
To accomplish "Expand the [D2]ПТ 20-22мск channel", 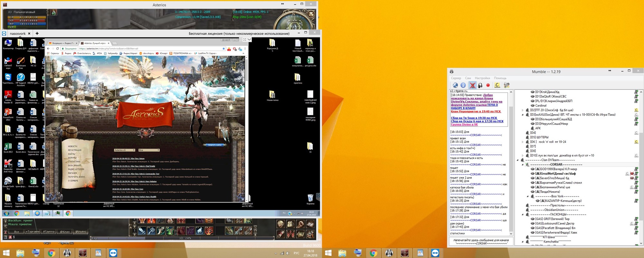I will point(523,110).
